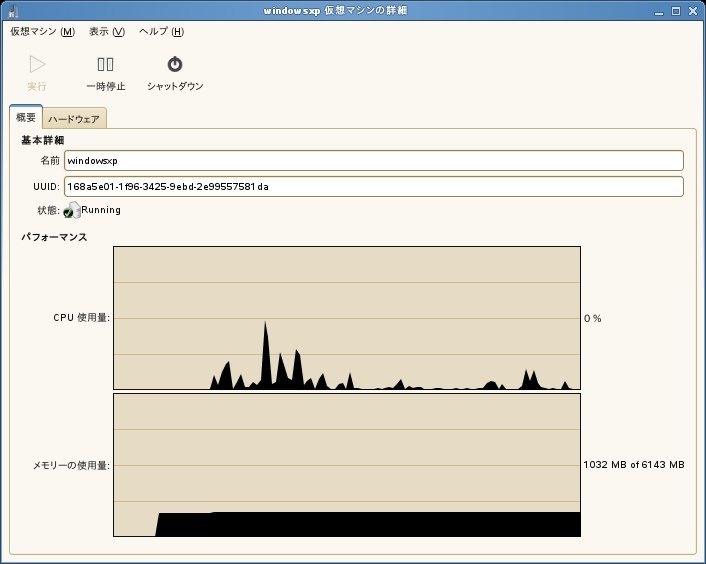
Task: Click the パフォーマンス section heading
Action: [54, 237]
